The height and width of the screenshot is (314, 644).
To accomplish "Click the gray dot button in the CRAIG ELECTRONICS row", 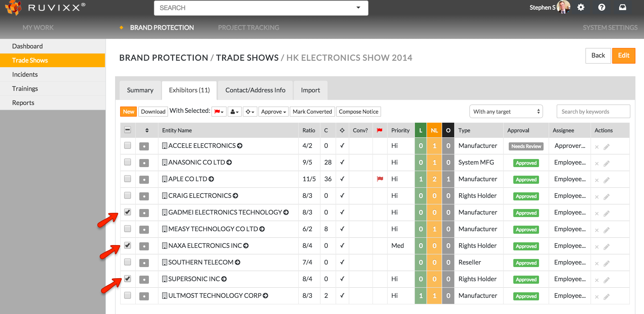I will [144, 196].
